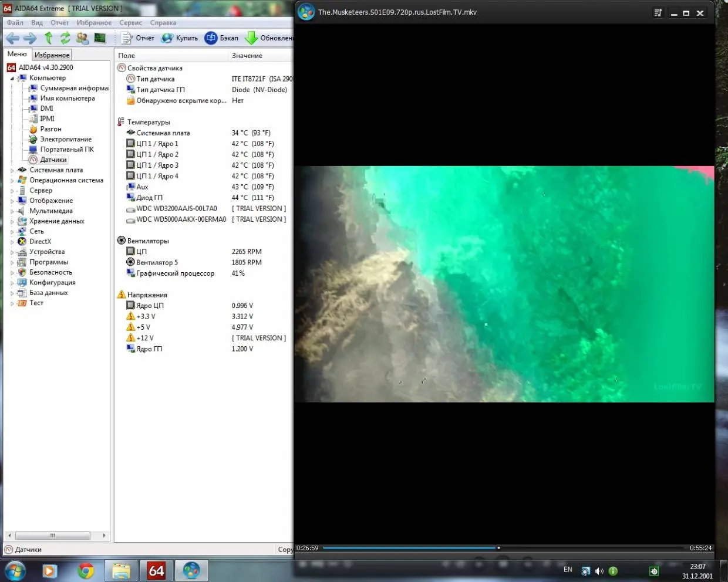Image resolution: width=728 pixels, height=582 pixels.
Task: Open the Файл menu
Action: click(15, 23)
